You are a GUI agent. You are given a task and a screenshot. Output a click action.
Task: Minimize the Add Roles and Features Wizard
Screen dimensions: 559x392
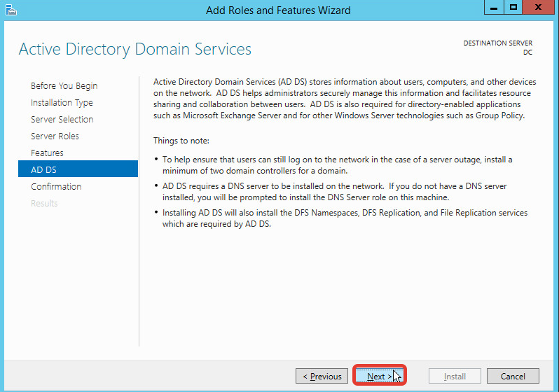point(494,8)
